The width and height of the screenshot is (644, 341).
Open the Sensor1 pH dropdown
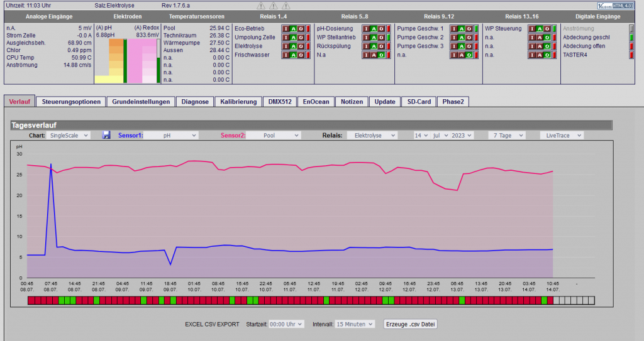coord(170,136)
